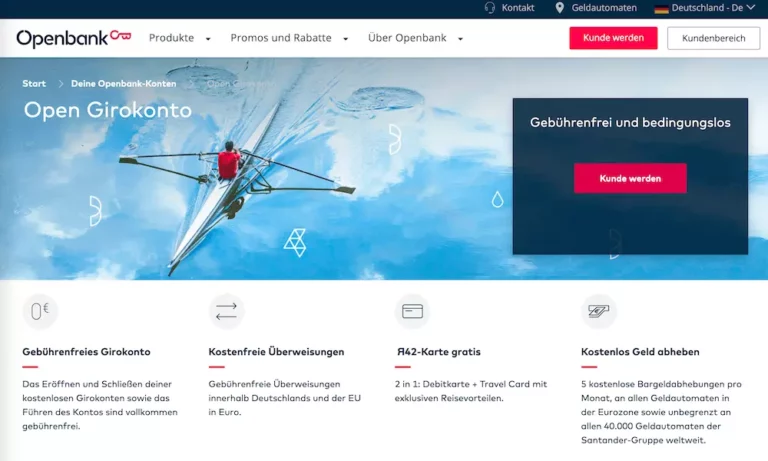Open Deine Openbank-Konten breadcrumb
Screen dimensions: 768x461
click(x=123, y=84)
